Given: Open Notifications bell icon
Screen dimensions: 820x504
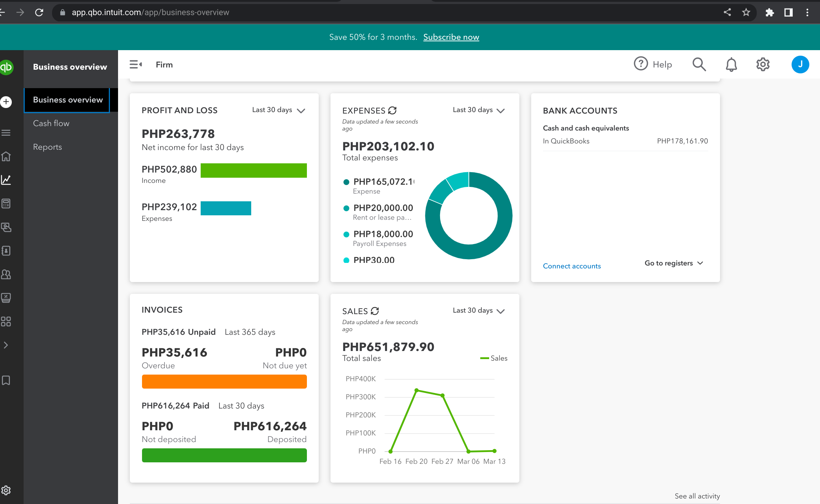Looking at the screenshot, I should (731, 65).
